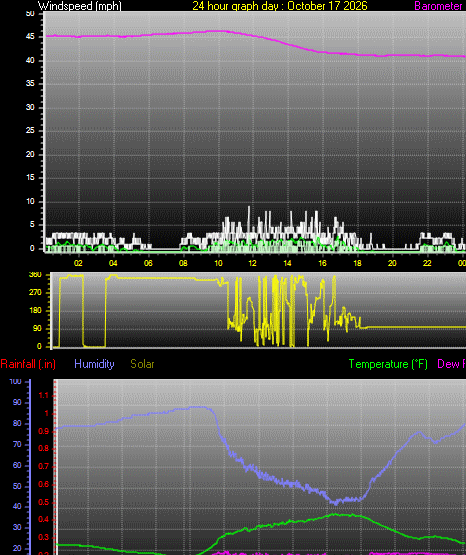466x555 pixels.
Task: Click the '12' hour label on time axis
Action: [x=252, y=263]
